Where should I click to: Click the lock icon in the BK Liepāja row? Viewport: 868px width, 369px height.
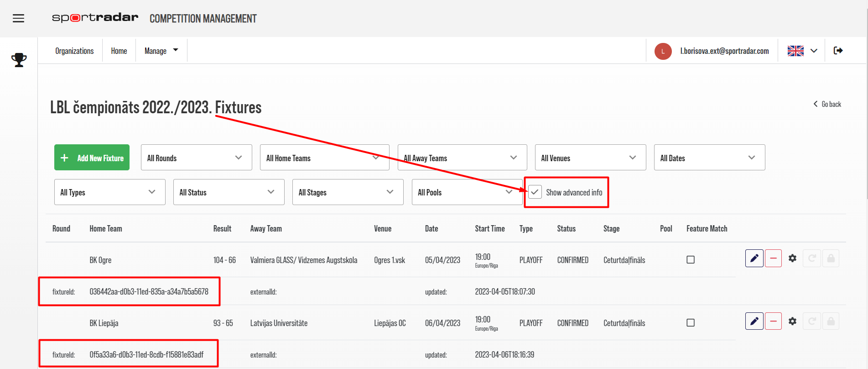tap(831, 322)
